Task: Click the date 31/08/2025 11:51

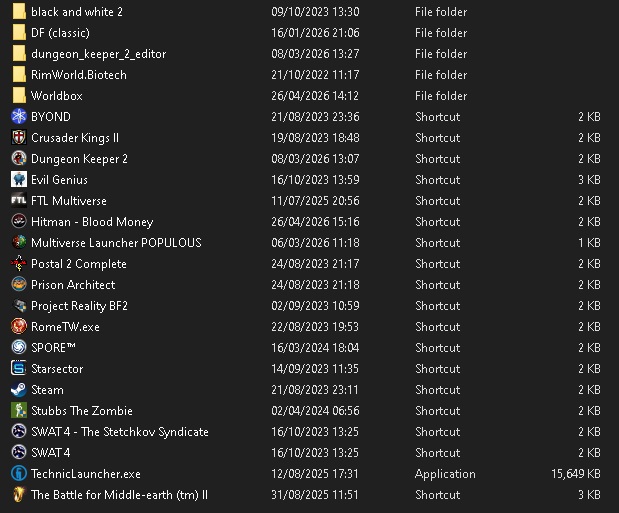Action: (315, 495)
